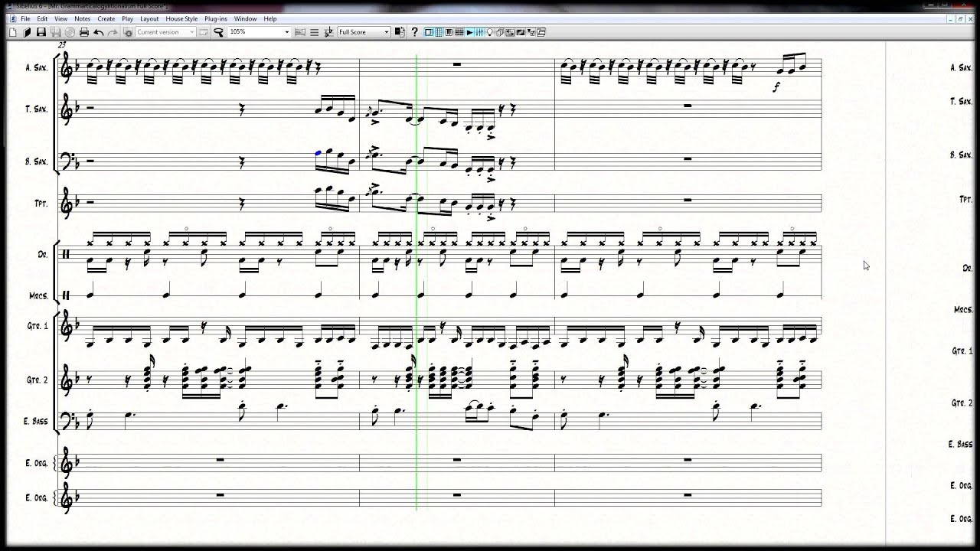Open the Full Score part dropdown
The image size is (980, 551).
[x=364, y=32]
